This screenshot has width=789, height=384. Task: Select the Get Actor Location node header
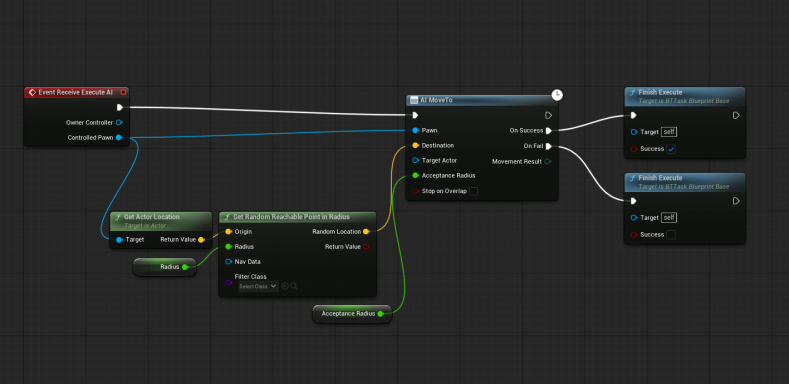[x=161, y=220]
